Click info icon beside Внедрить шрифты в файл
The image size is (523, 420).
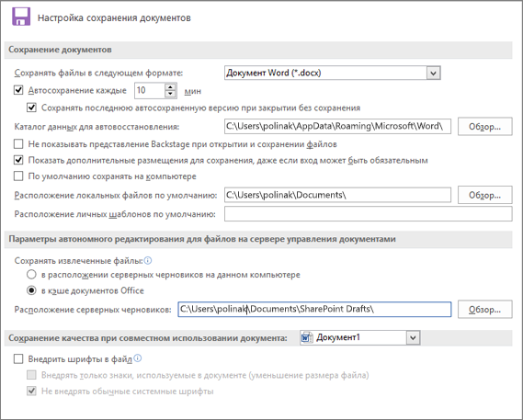point(138,358)
